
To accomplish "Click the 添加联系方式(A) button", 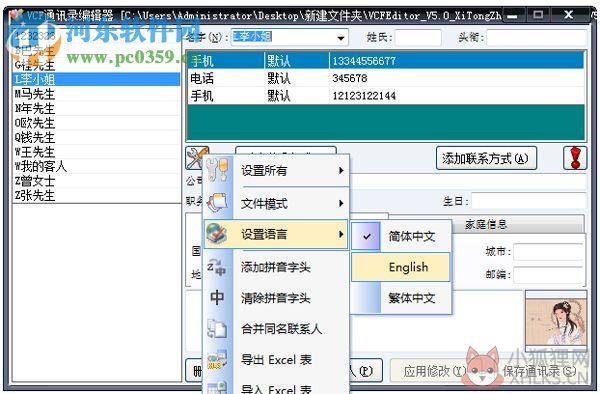I will pyautogui.click(x=486, y=158).
